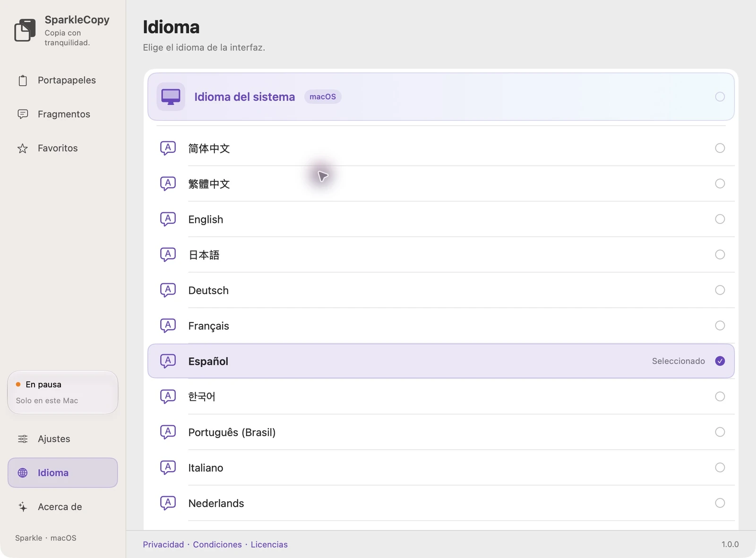
Task: Click the Favoritos star icon
Action: pos(23,148)
